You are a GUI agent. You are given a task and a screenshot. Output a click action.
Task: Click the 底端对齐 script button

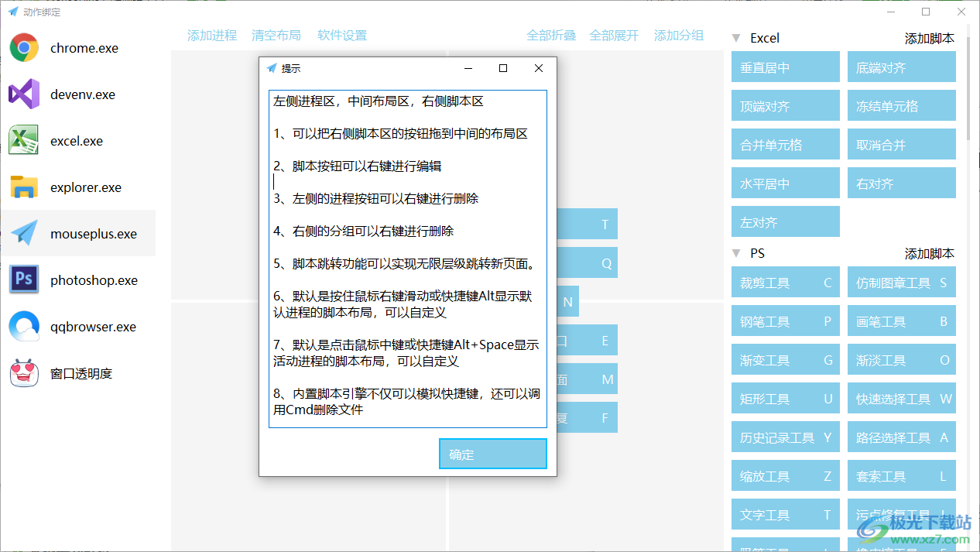pyautogui.click(x=902, y=67)
